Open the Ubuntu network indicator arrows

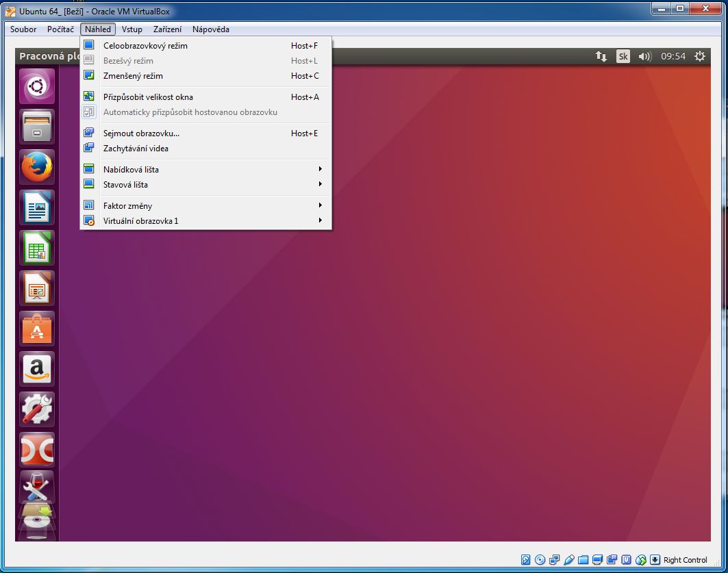tap(601, 57)
